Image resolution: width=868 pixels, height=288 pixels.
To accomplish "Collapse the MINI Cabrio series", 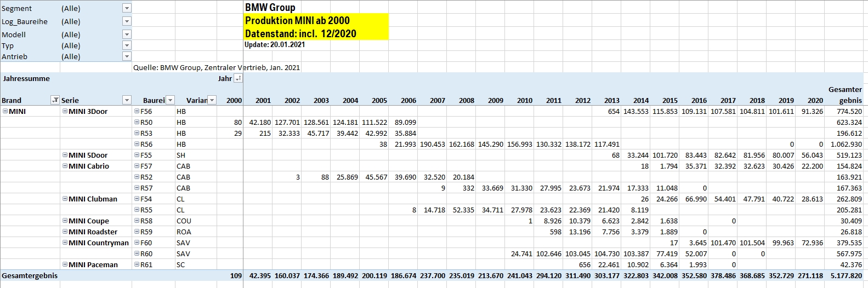I will [x=65, y=166].
